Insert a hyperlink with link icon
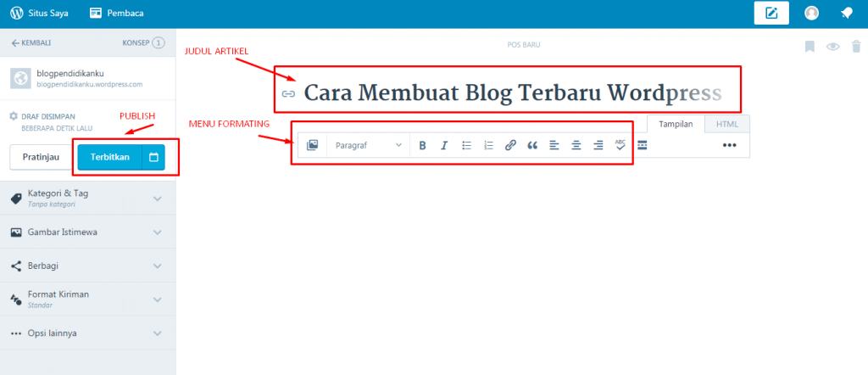This screenshot has height=375, width=868. click(x=510, y=145)
